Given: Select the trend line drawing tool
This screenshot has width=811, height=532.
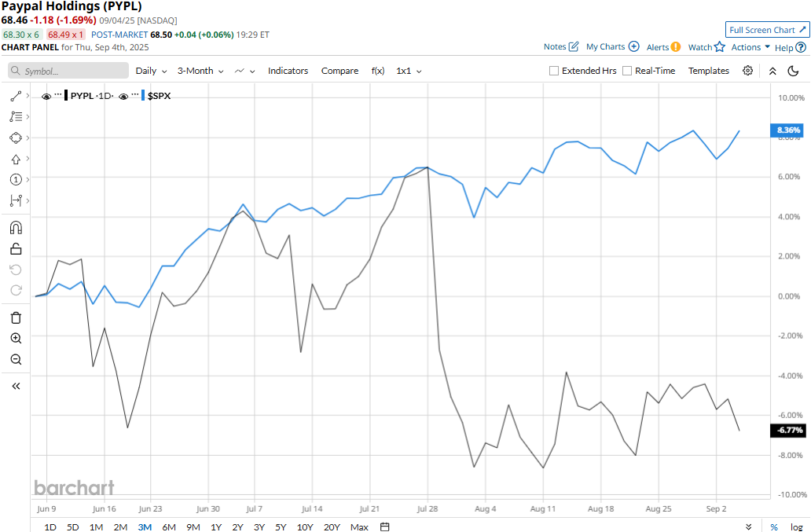Looking at the screenshot, I should 16,96.
